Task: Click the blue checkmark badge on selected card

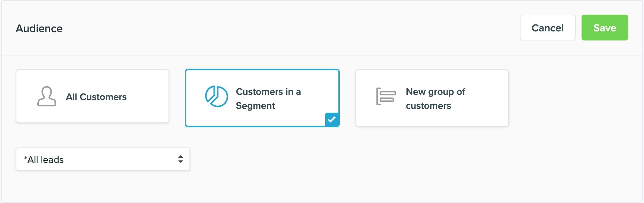Action: pos(331,120)
